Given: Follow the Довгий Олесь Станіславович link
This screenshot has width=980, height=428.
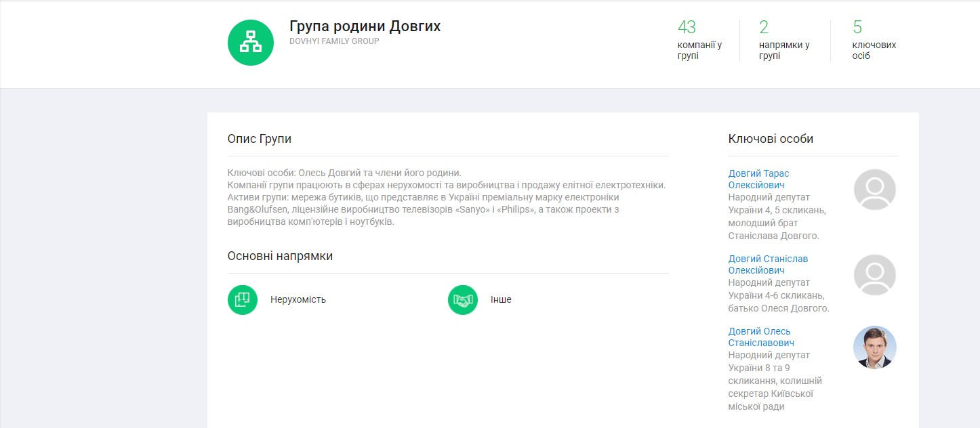Looking at the screenshot, I should click(760, 337).
